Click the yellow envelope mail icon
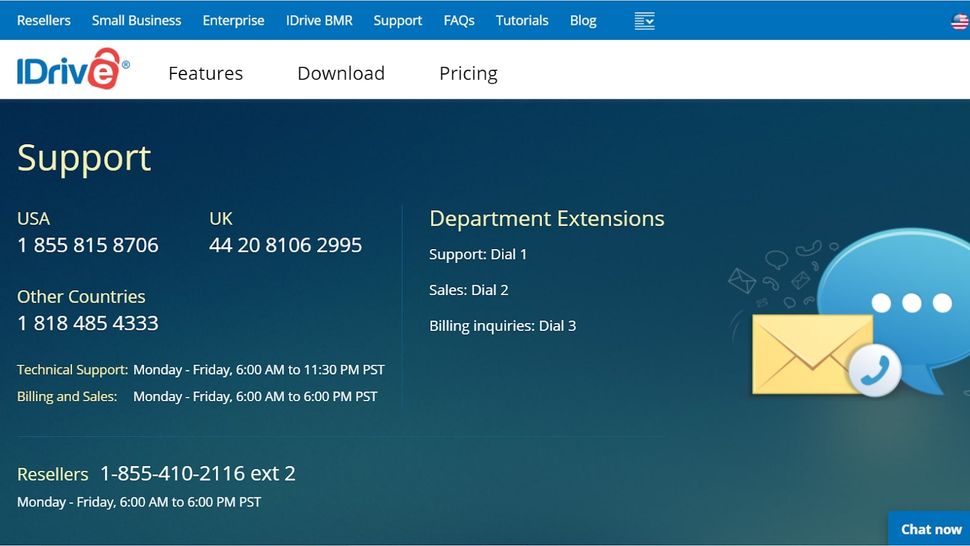 (x=812, y=354)
